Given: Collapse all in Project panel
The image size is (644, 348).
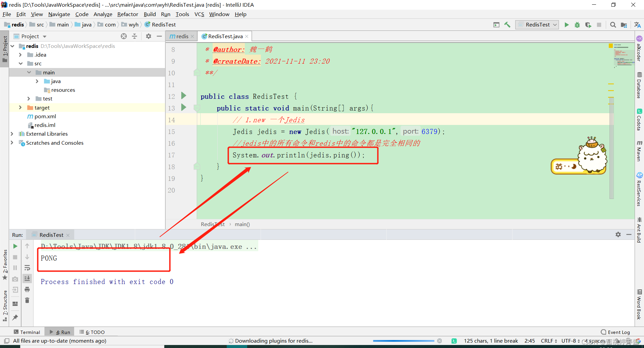Looking at the screenshot, I should (135, 36).
